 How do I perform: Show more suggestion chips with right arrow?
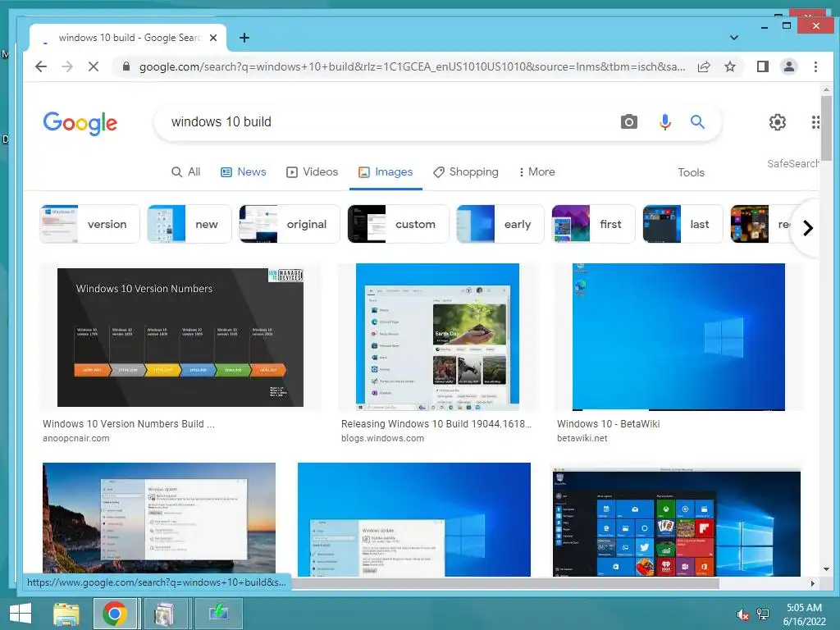[808, 228]
